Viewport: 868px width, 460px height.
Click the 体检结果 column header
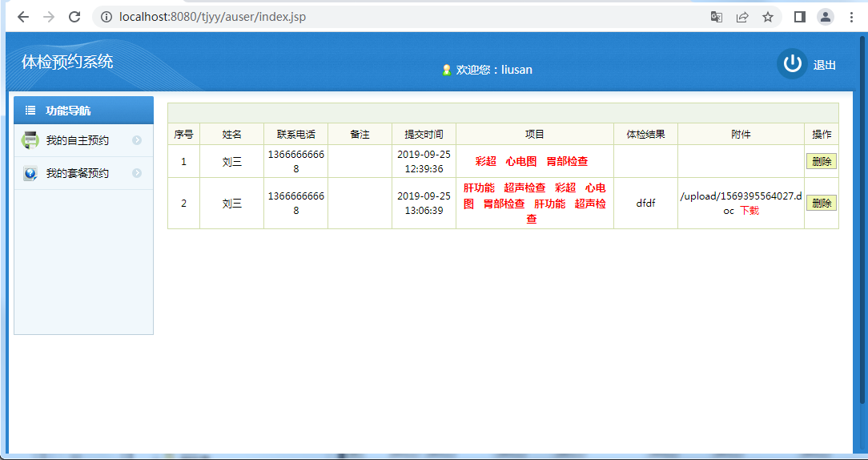[645, 134]
